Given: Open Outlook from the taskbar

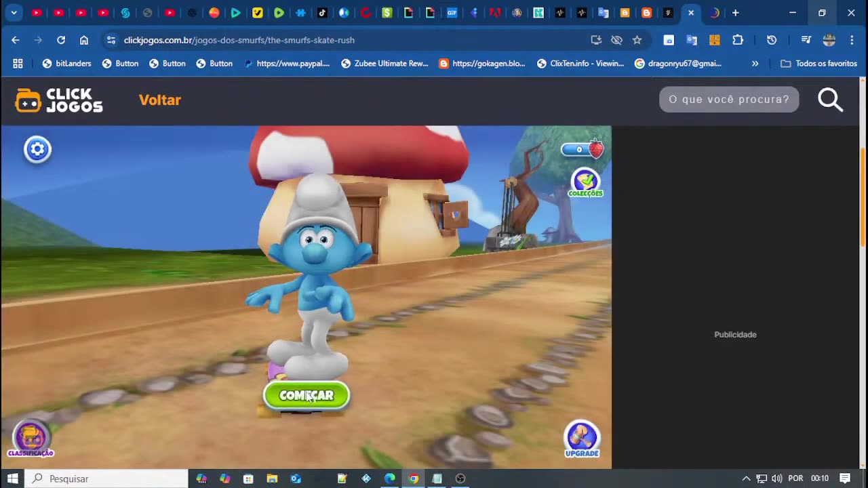Looking at the screenshot, I should (x=296, y=479).
